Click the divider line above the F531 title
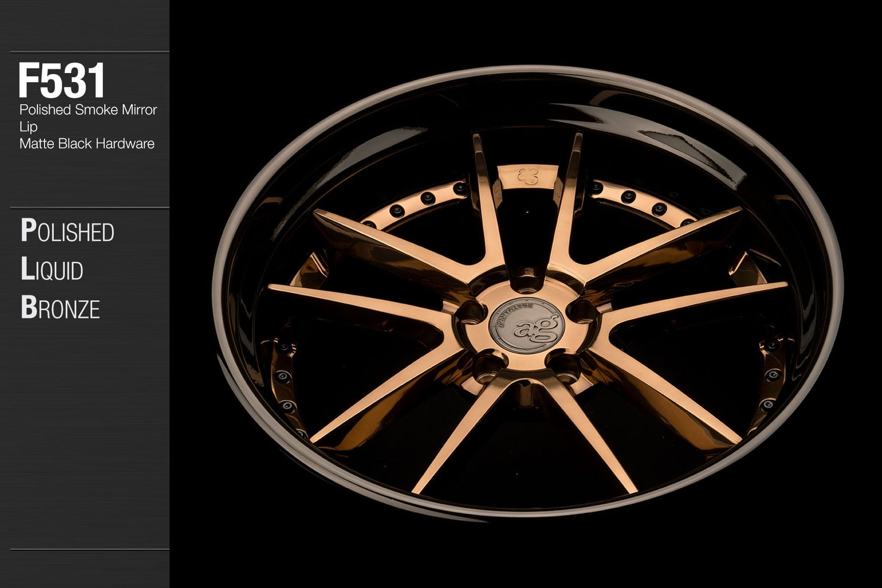The image size is (882, 588). [89, 51]
